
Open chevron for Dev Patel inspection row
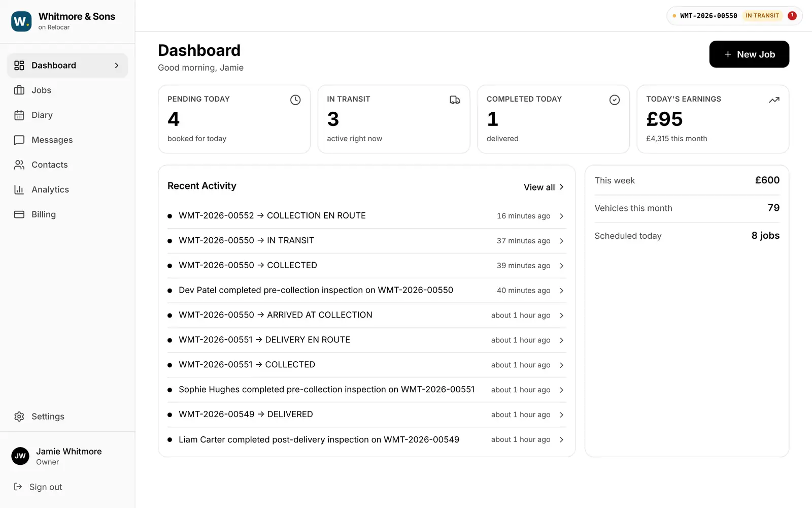(x=562, y=291)
